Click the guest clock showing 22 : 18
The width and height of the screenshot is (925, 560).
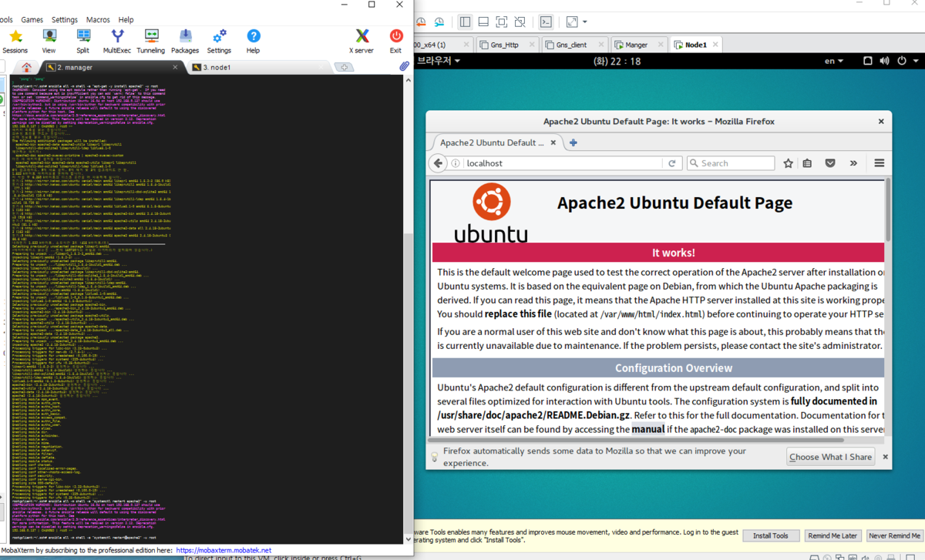(617, 61)
